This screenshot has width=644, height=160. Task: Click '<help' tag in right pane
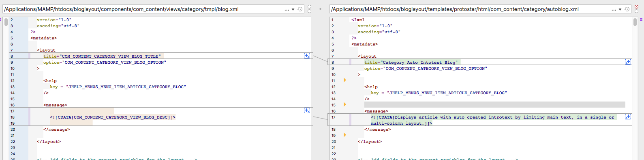pos(371,86)
